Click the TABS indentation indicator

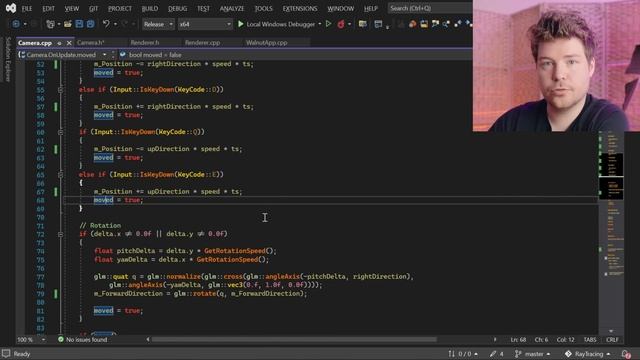(x=590, y=340)
